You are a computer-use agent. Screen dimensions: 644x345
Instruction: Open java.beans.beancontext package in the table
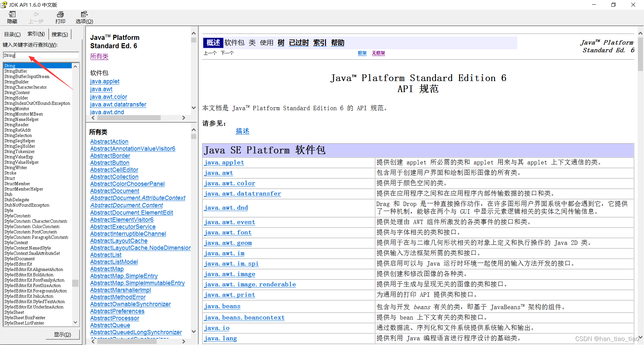(x=245, y=318)
